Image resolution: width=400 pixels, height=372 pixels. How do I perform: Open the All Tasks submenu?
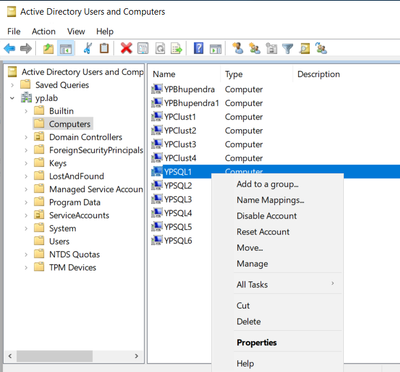[x=277, y=284]
